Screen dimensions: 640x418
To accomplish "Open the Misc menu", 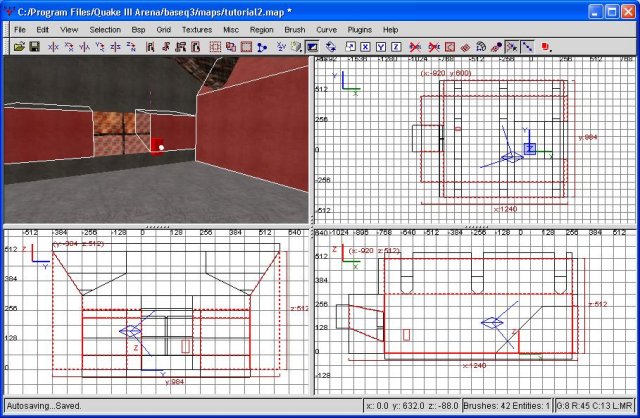I will pos(231,29).
